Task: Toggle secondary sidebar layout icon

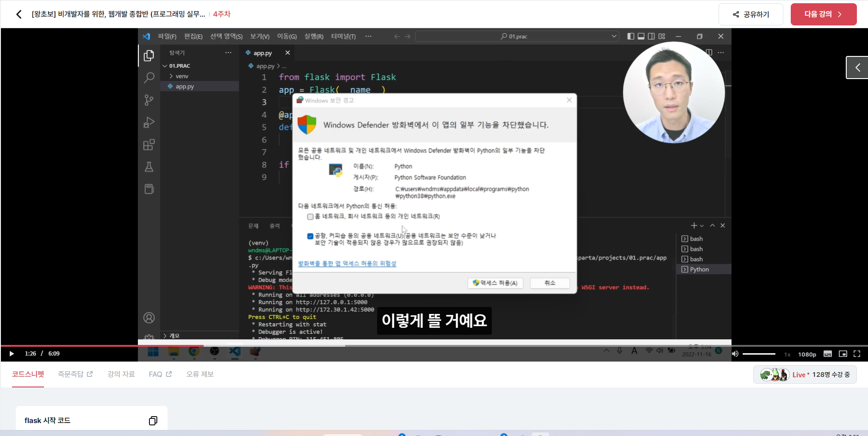Action: tap(651, 36)
